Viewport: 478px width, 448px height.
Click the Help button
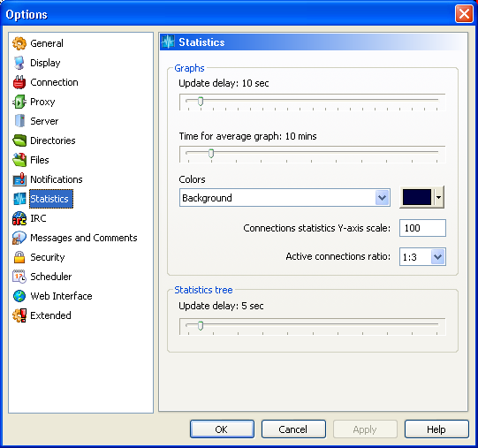[x=436, y=429]
